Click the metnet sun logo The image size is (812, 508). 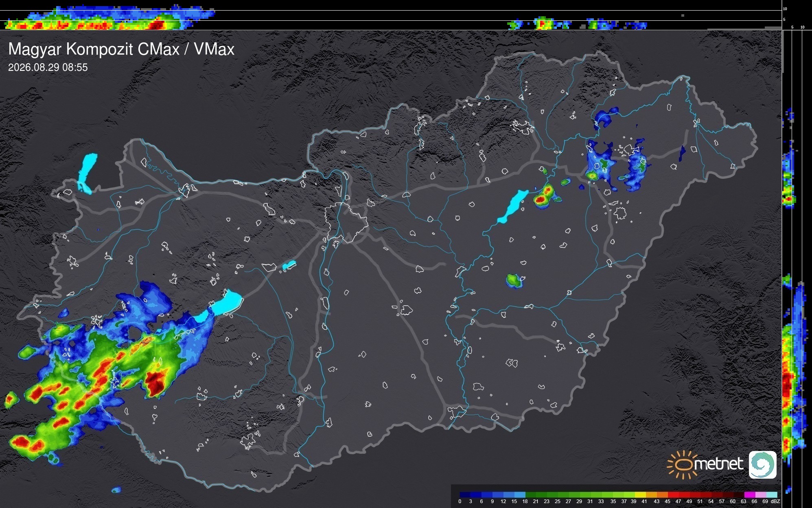tap(681, 464)
